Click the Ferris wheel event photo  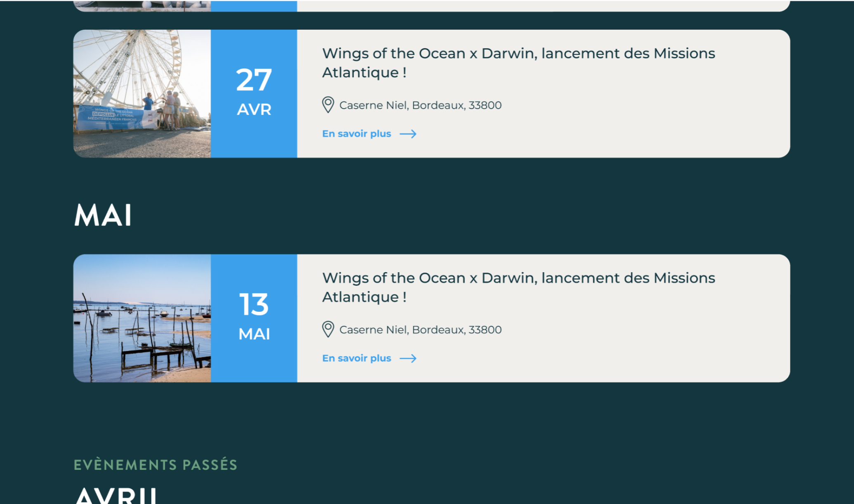(142, 94)
